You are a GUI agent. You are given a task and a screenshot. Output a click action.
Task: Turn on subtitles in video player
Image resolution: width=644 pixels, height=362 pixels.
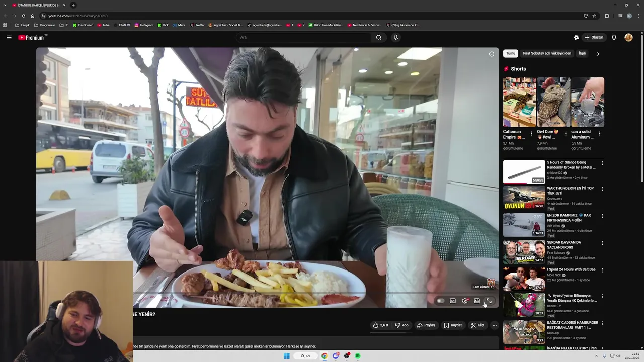pyautogui.click(x=453, y=301)
